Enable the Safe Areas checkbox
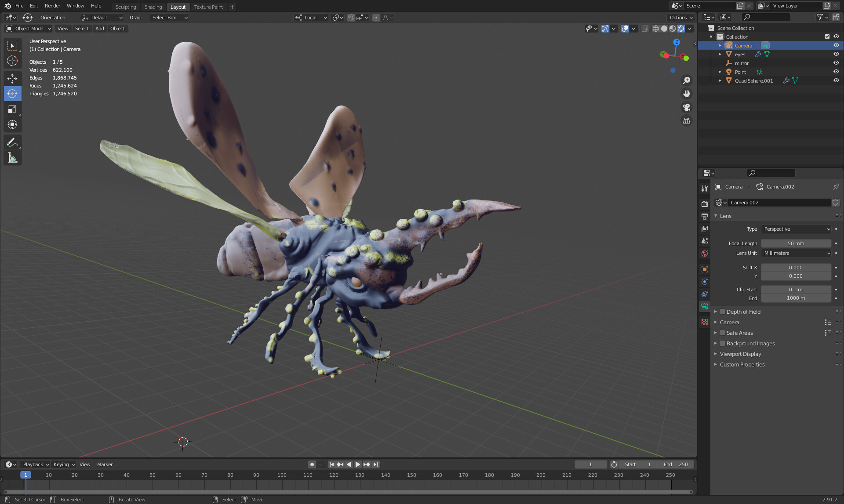The image size is (844, 504). click(x=722, y=333)
